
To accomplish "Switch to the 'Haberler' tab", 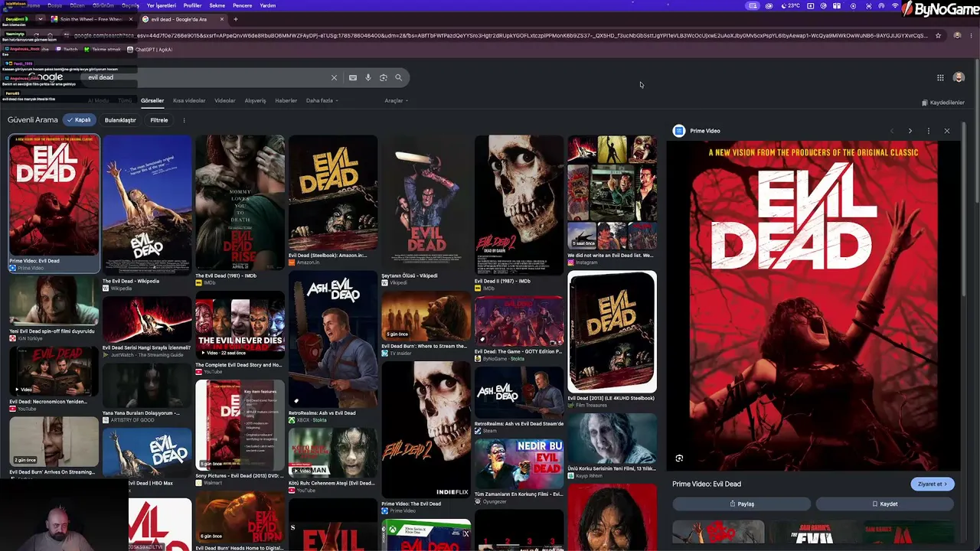I will (x=286, y=100).
